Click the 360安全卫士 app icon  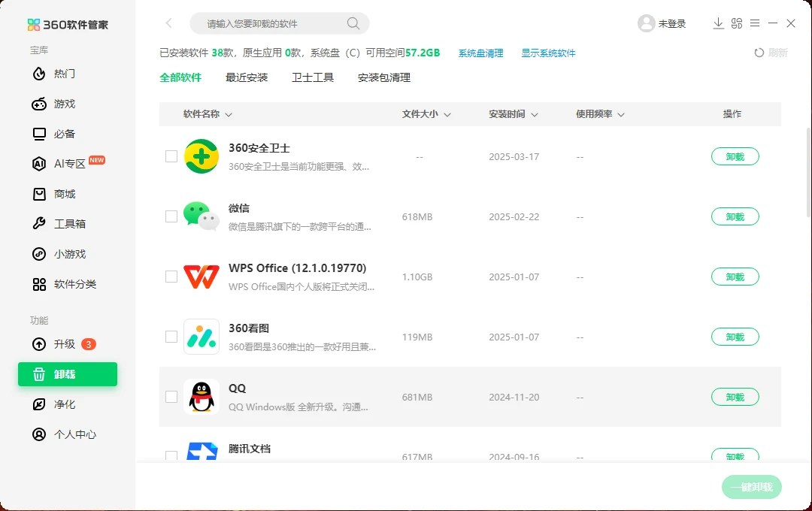point(201,156)
